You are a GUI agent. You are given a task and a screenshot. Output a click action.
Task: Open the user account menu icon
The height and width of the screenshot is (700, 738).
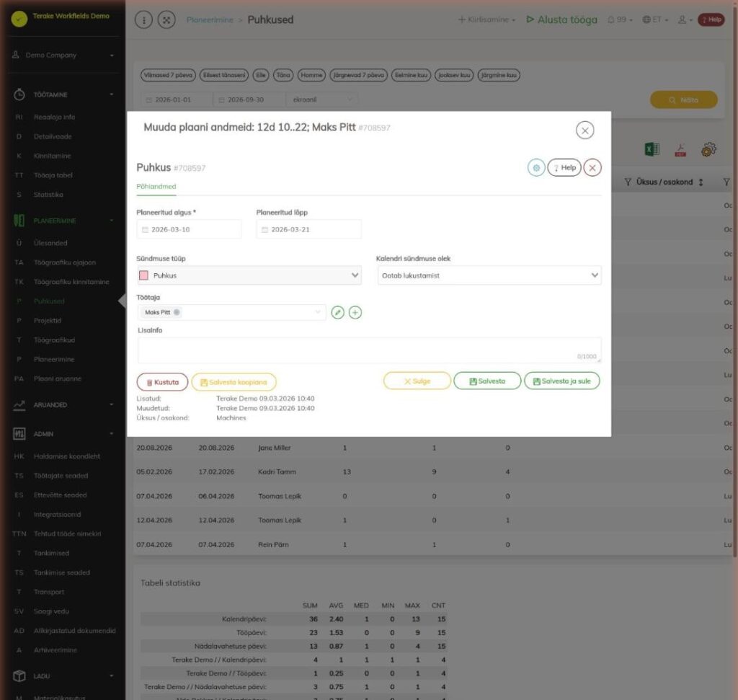pyautogui.click(x=685, y=19)
